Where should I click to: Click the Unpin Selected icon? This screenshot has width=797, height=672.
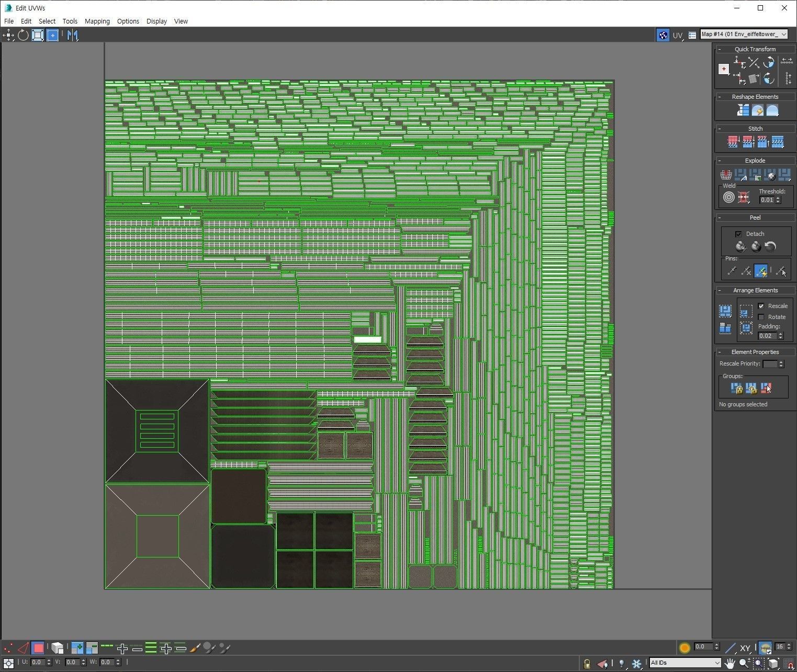click(746, 270)
